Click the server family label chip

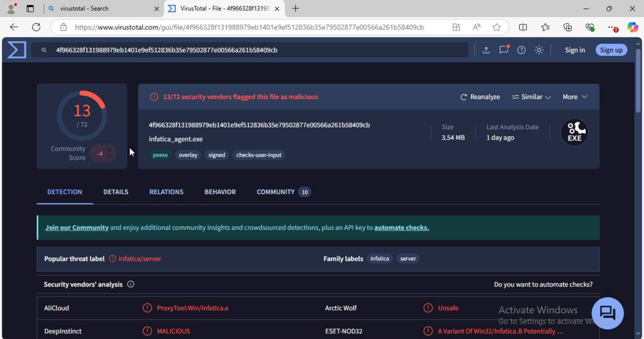click(408, 259)
